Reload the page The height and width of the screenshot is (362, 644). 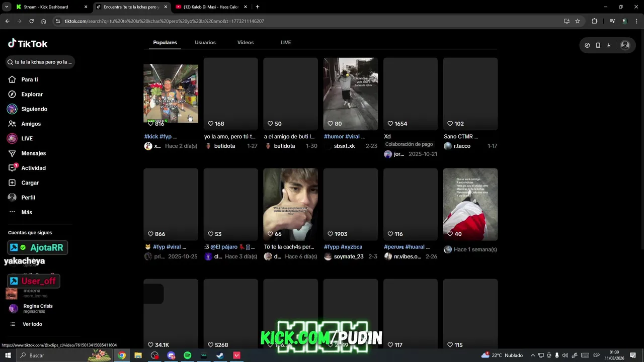click(x=31, y=21)
